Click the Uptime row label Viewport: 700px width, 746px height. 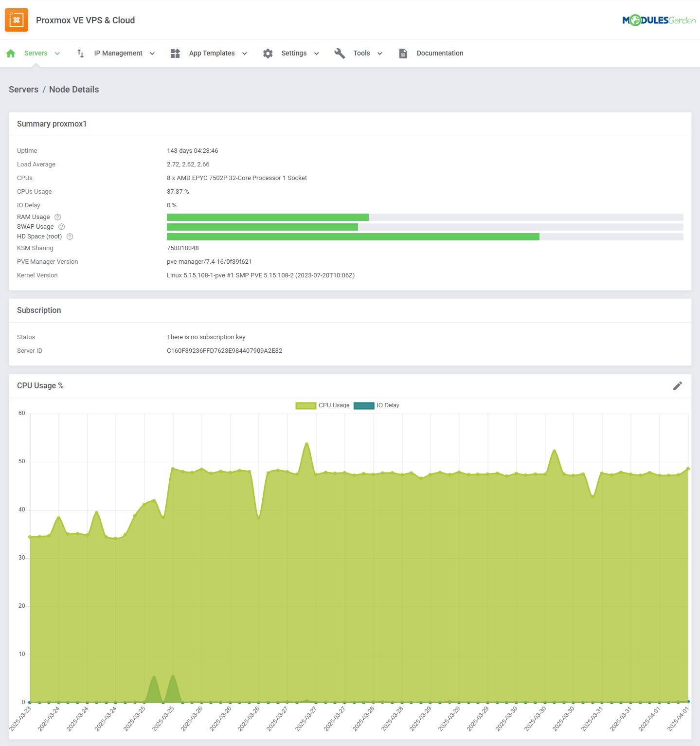(x=27, y=151)
